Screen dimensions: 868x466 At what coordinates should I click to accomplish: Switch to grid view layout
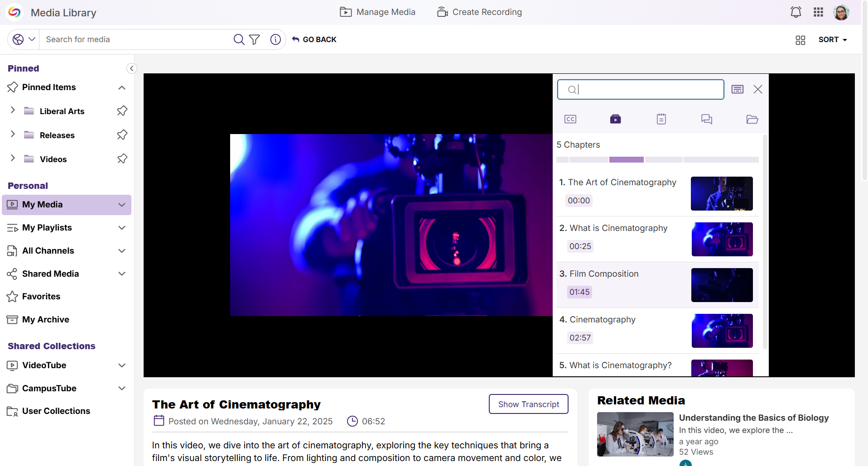point(800,40)
